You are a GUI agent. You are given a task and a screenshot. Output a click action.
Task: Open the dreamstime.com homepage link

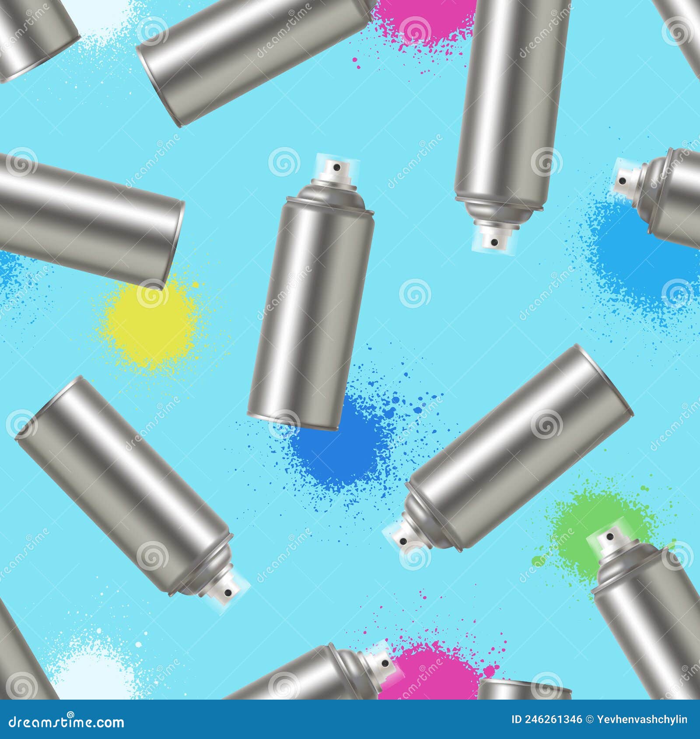click(x=66, y=722)
